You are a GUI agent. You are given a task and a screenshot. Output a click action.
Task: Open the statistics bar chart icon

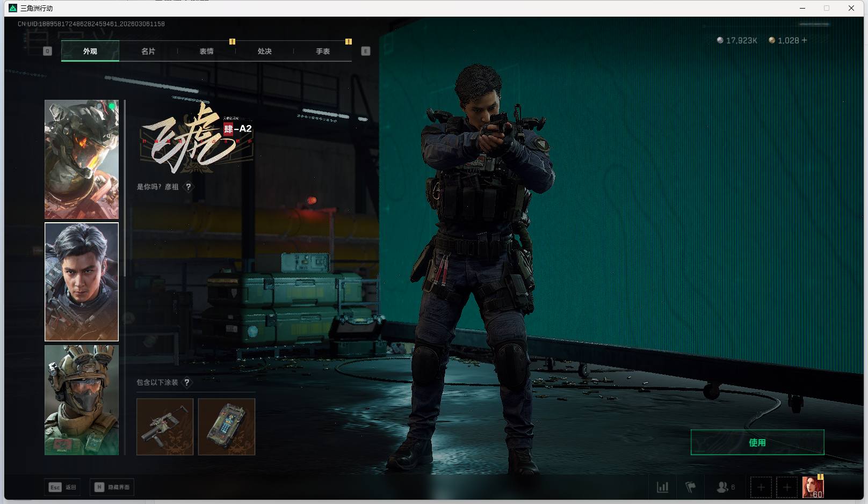pos(663,487)
